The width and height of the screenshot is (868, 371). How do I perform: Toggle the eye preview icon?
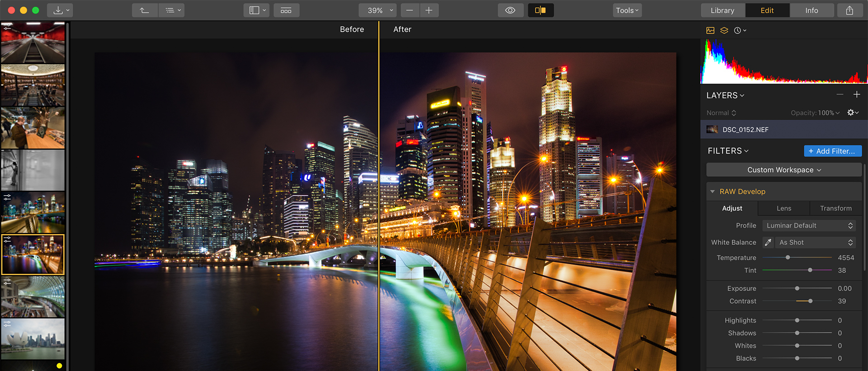[x=510, y=10]
